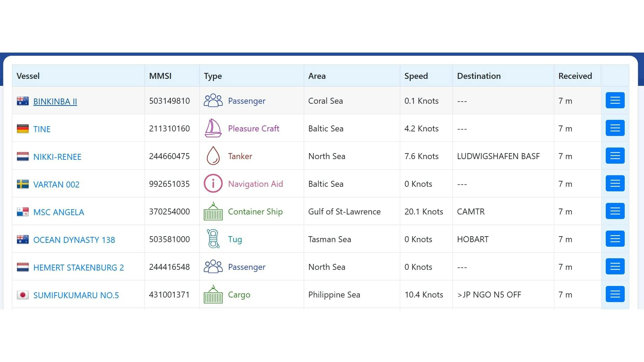The width and height of the screenshot is (644, 362).
Task: Select MMSI number 503581000
Action: coord(169,239)
